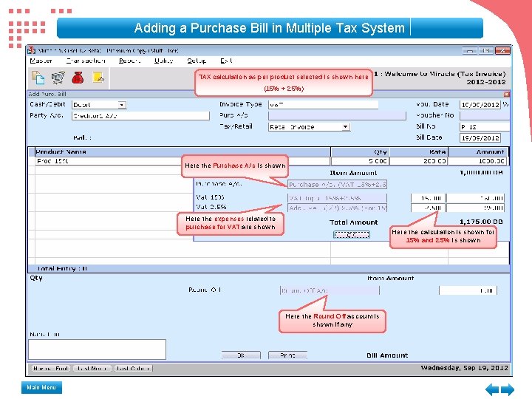Click the Last Column button
Viewport: 532px width, 399px height.
[133, 368]
